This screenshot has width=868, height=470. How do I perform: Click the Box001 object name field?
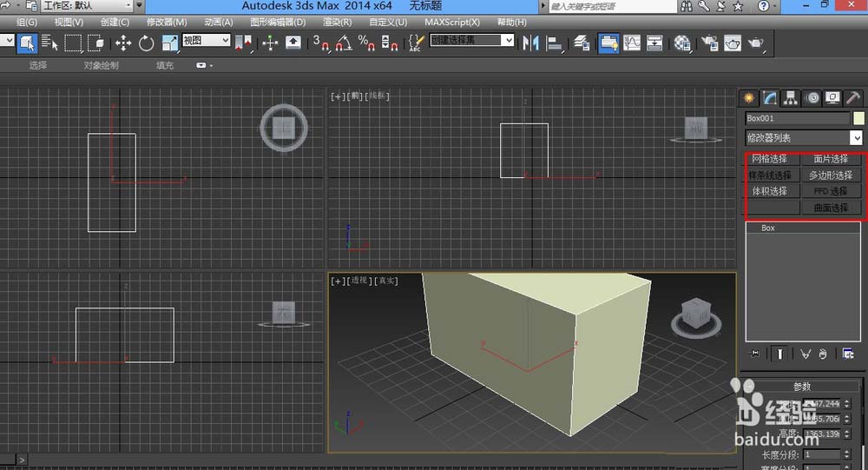click(797, 118)
